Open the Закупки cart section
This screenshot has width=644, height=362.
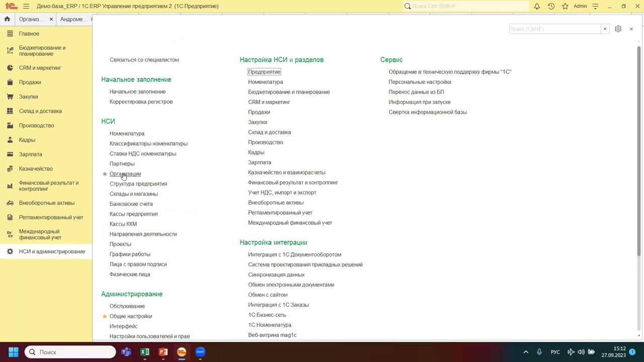[x=28, y=97]
